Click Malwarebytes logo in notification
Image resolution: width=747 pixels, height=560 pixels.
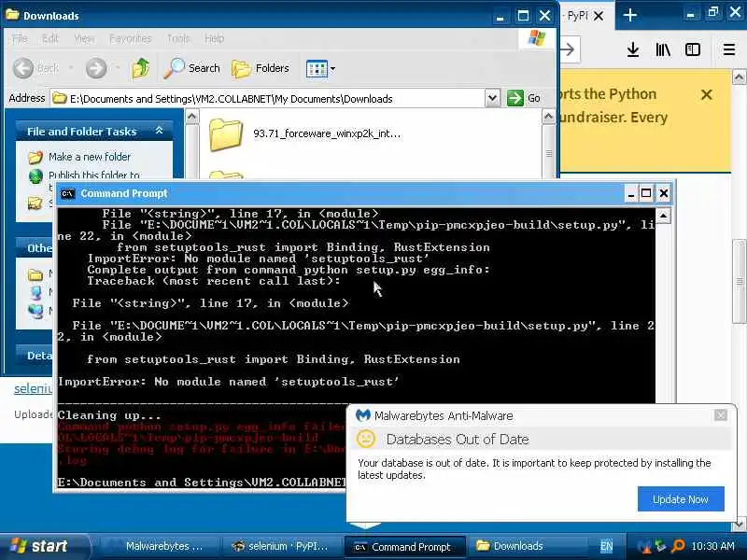click(363, 415)
